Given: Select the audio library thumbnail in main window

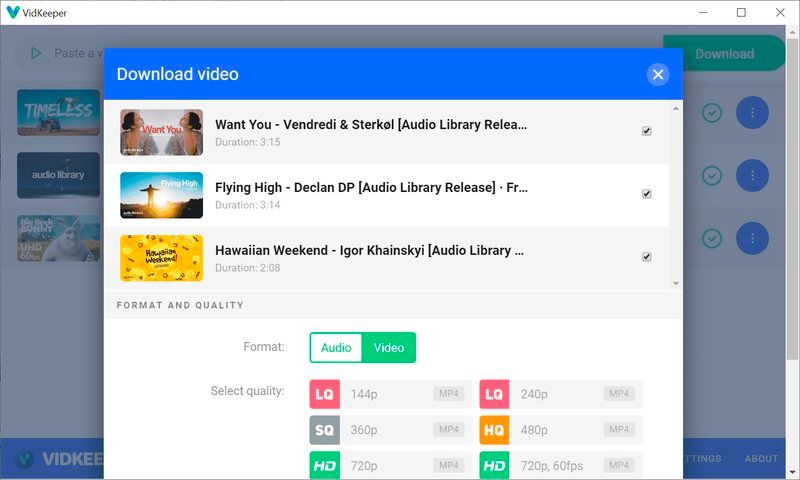Looking at the screenshot, I should pos(59,175).
